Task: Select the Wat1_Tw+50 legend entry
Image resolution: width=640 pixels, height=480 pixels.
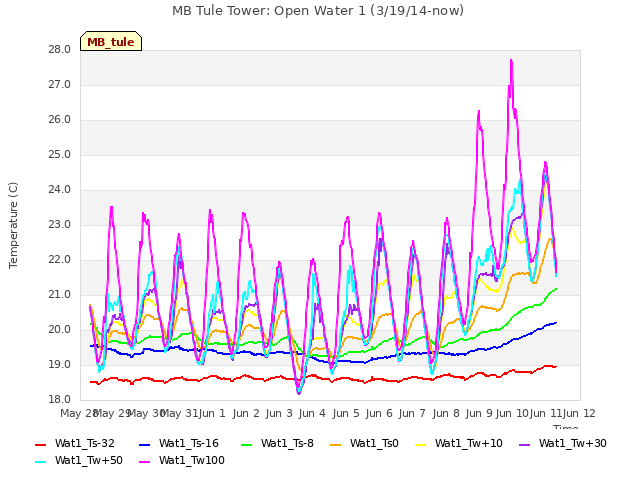Action: pos(79,460)
